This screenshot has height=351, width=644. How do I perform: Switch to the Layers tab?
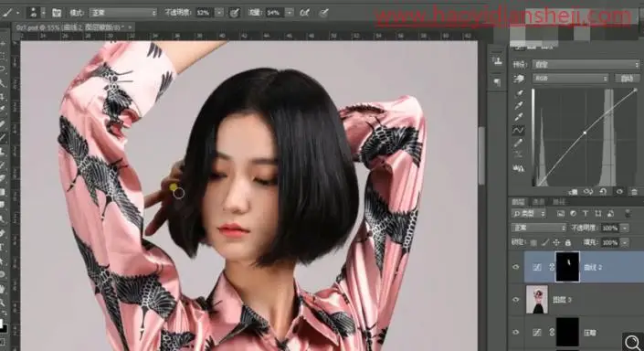[x=519, y=202]
